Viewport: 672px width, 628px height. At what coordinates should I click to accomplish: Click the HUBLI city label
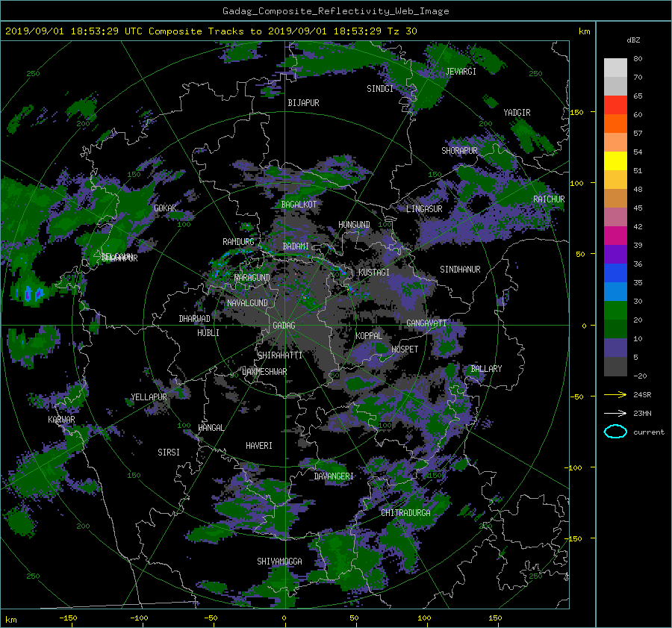[208, 332]
